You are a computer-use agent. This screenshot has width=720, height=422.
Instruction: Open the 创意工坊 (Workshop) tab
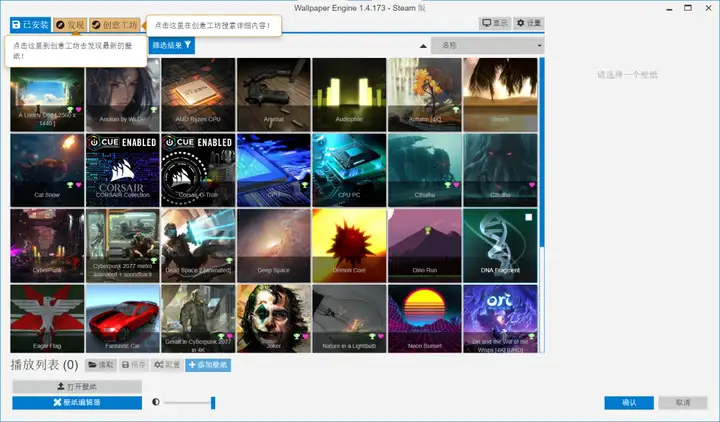point(115,25)
